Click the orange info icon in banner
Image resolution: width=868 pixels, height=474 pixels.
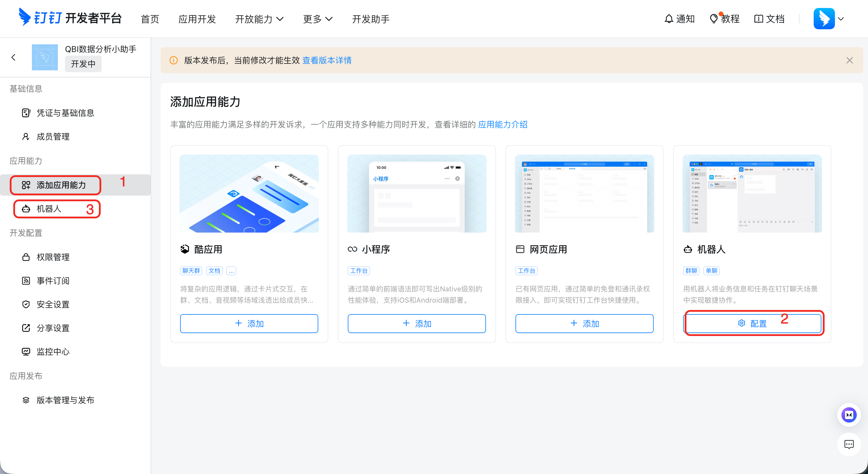coord(174,60)
